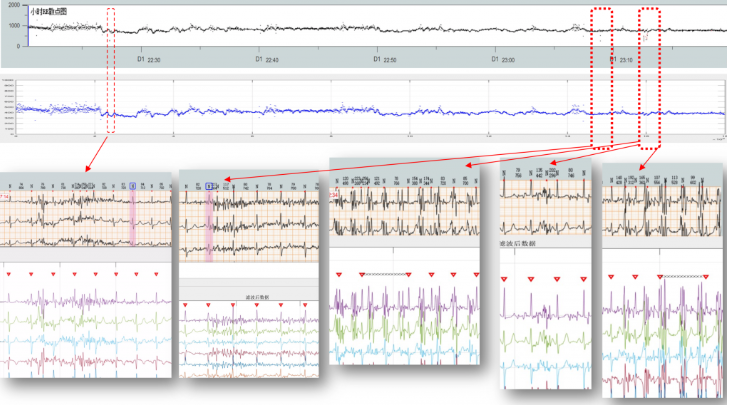
Task: Click the first red triangle marker in leftmost panel
Action: coord(7,272)
